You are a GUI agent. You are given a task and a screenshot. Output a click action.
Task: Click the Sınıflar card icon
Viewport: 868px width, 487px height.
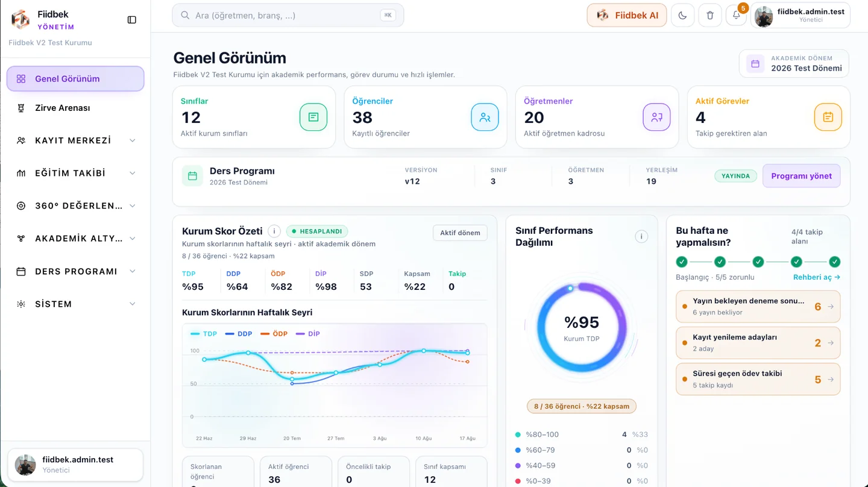(313, 118)
